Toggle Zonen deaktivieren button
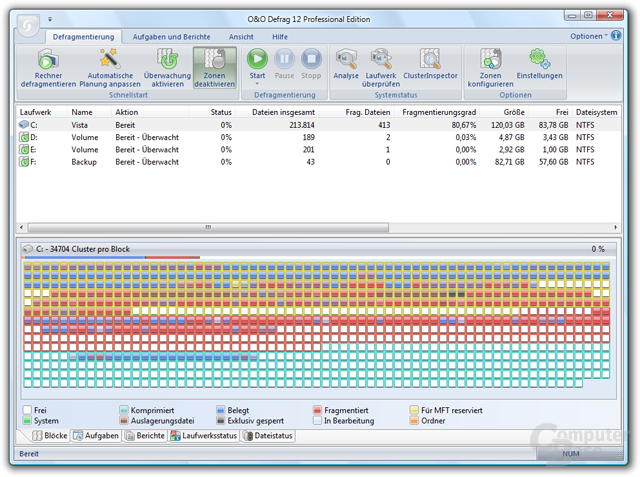The width and height of the screenshot is (640, 477). (215, 68)
